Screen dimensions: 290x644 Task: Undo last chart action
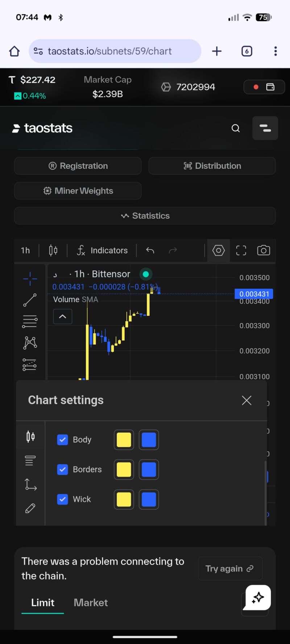(150, 250)
